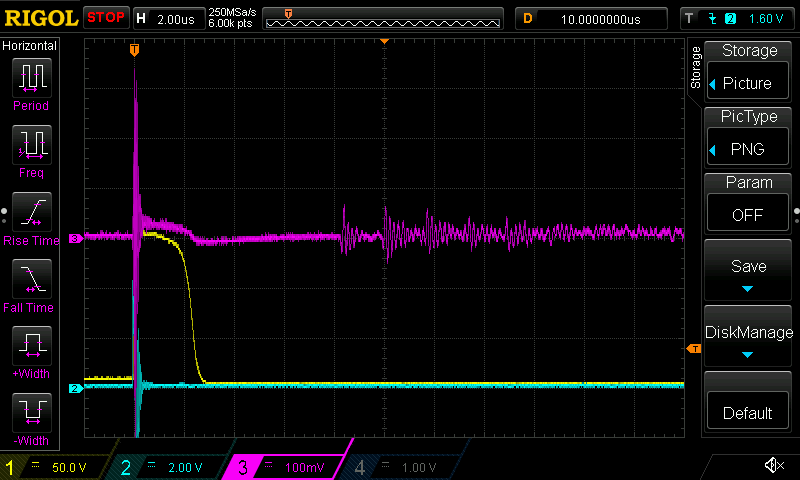Select the -Width measurement icon
Viewport: 800px width, 480px height.
pyautogui.click(x=32, y=413)
